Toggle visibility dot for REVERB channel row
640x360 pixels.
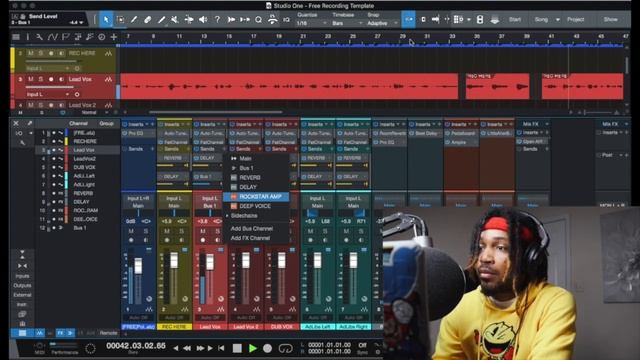[53, 193]
